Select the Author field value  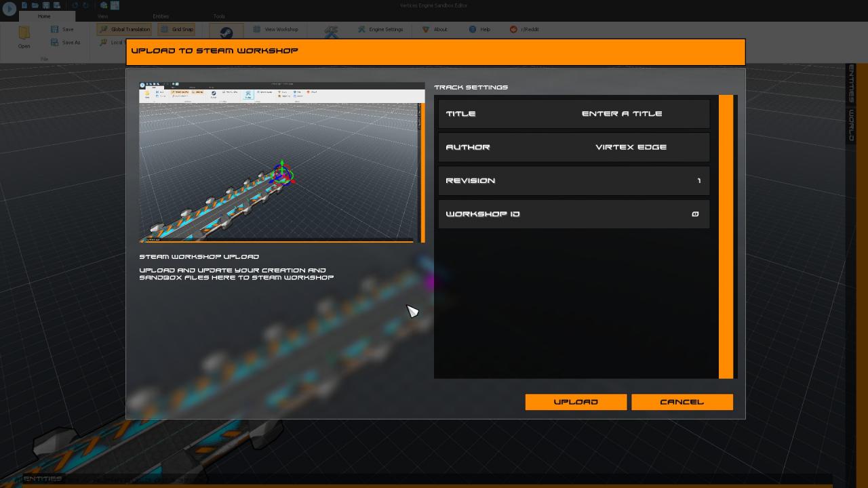pos(631,147)
